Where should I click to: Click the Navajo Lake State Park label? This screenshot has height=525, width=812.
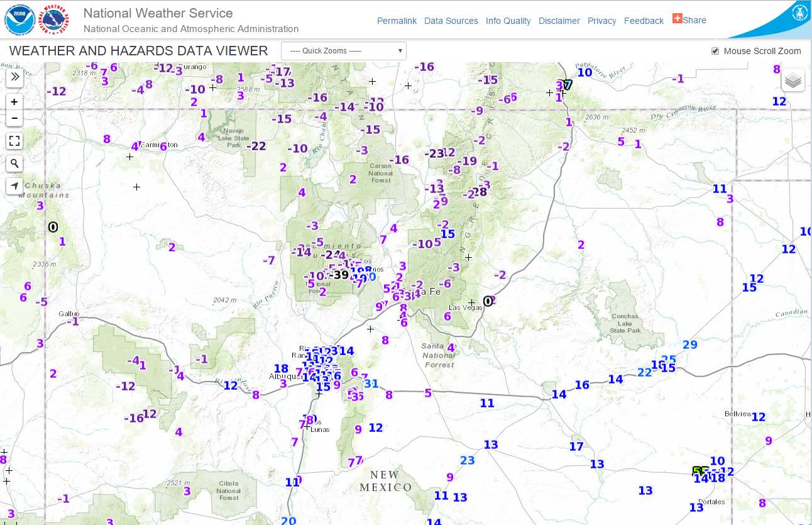click(233, 138)
